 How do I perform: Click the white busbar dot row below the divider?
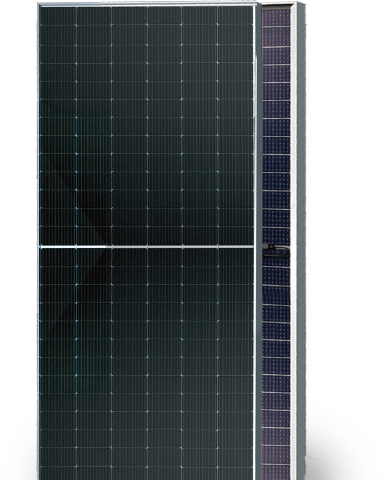pyautogui.click(x=146, y=266)
